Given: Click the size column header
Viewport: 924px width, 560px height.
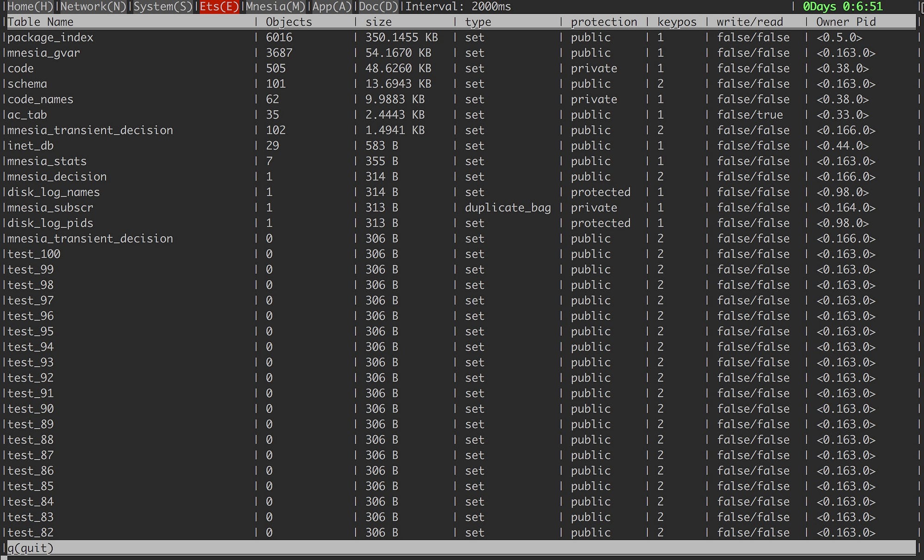Looking at the screenshot, I should coord(378,22).
